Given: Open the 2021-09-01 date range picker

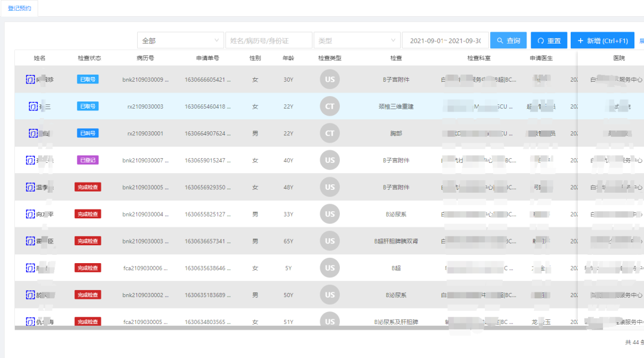Looking at the screenshot, I should [x=445, y=41].
